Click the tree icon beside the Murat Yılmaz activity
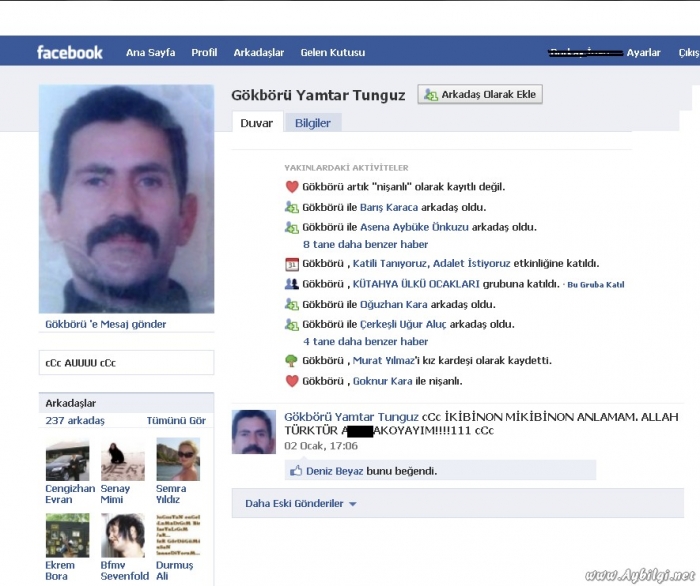 click(x=292, y=361)
